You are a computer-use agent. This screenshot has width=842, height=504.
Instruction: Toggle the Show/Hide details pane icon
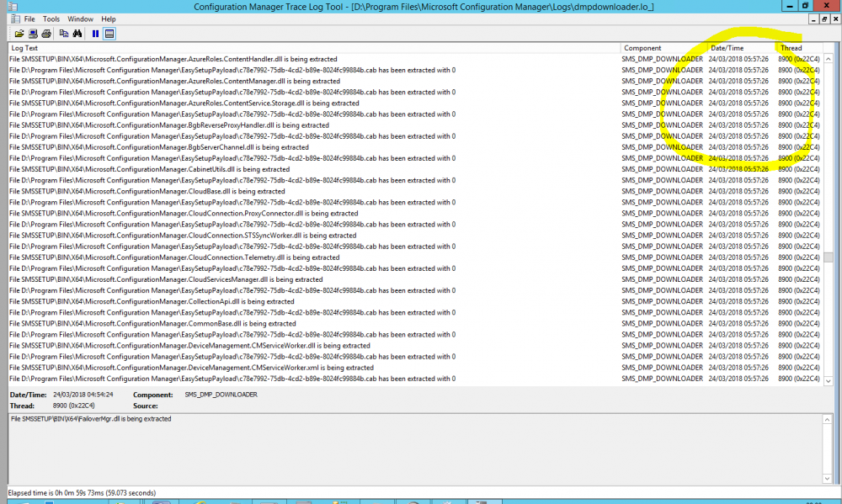(x=109, y=34)
